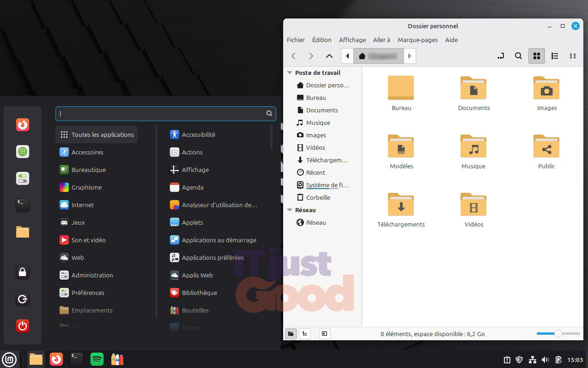Open the toolbar search icon in Nemo
Screen dimensions: 588x368
coord(518,56)
